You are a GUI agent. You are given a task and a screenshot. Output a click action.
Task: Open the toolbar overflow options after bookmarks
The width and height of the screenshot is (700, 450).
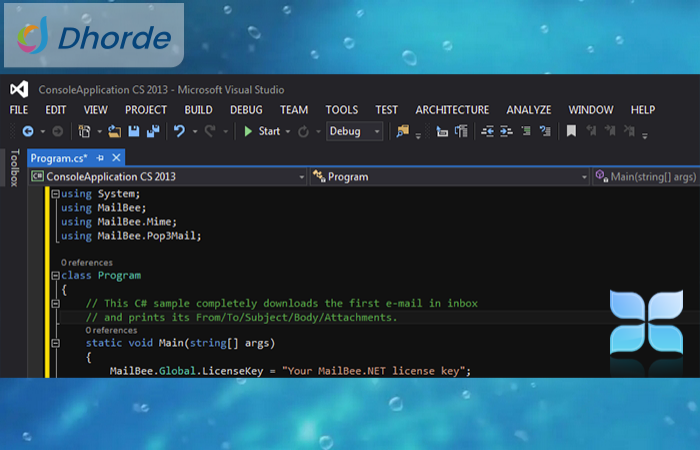coord(645,135)
